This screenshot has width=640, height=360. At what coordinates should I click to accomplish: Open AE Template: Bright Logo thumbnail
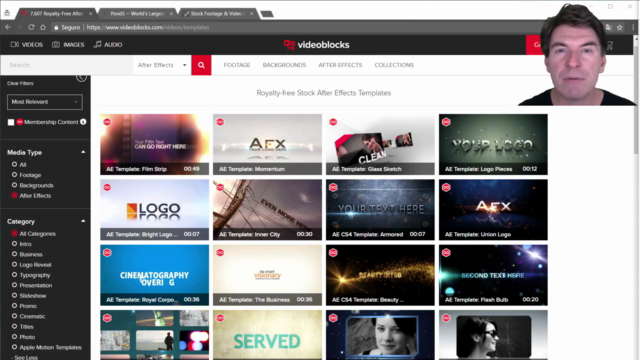point(155,210)
